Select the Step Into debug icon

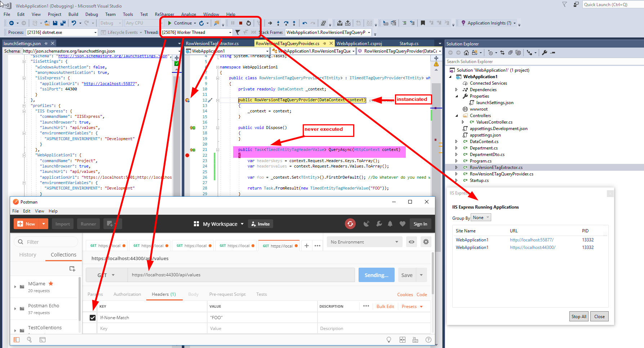(278, 23)
